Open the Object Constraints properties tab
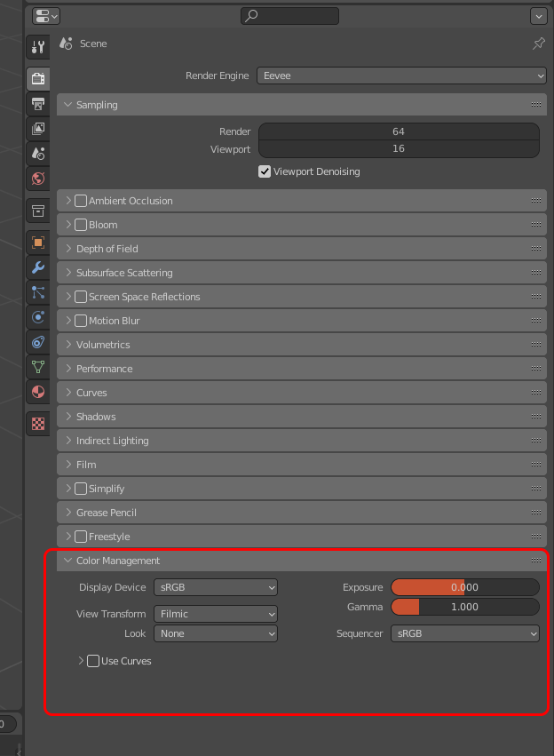554x756 pixels. pos(38,342)
